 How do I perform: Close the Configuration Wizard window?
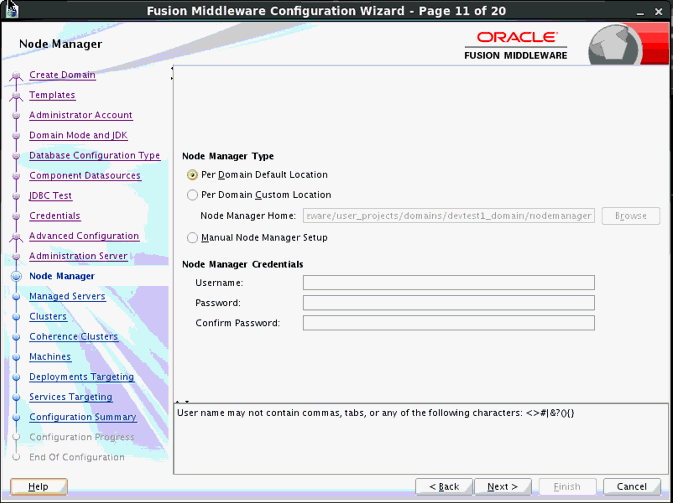pyautogui.click(x=659, y=12)
